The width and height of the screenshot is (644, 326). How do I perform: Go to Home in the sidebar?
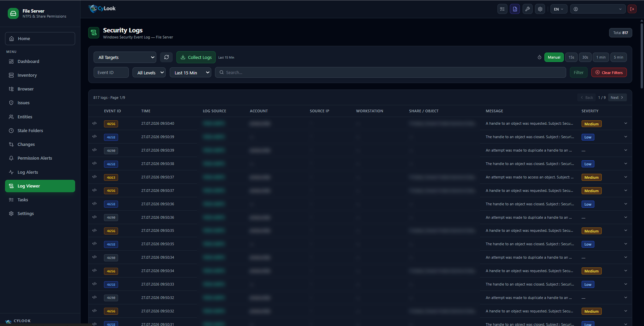pos(40,39)
